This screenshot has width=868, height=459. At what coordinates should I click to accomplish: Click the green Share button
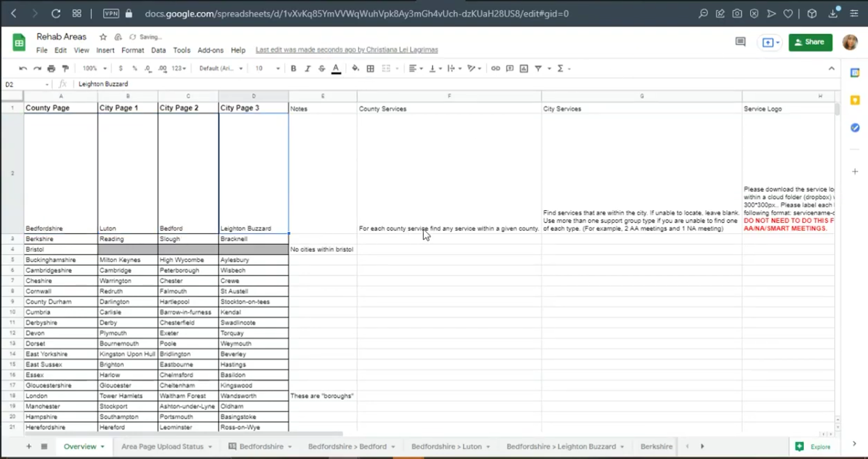coord(810,42)
